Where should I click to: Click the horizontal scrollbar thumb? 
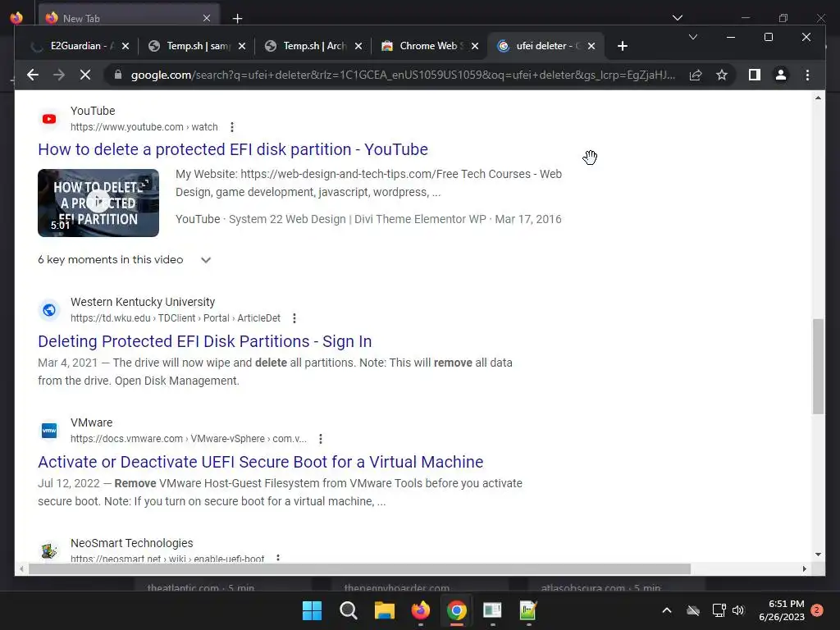(x=359, y=569)
